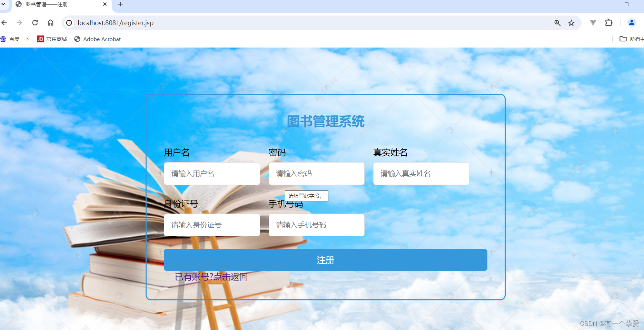Open the zoom magnifier in address bar

click(557, 23)
